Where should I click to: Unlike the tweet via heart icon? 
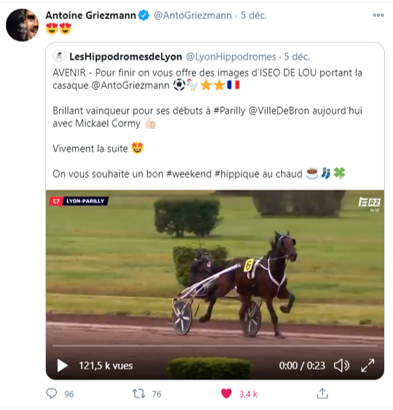226,394
